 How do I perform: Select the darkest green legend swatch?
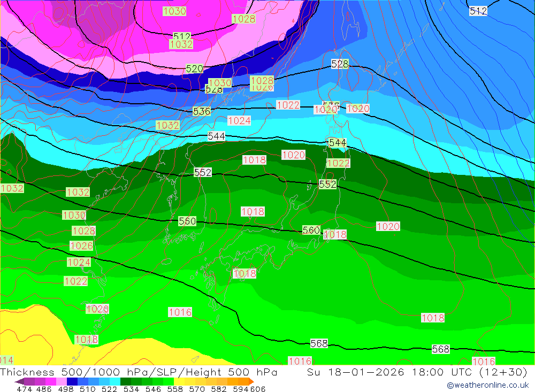coord(126,381)
